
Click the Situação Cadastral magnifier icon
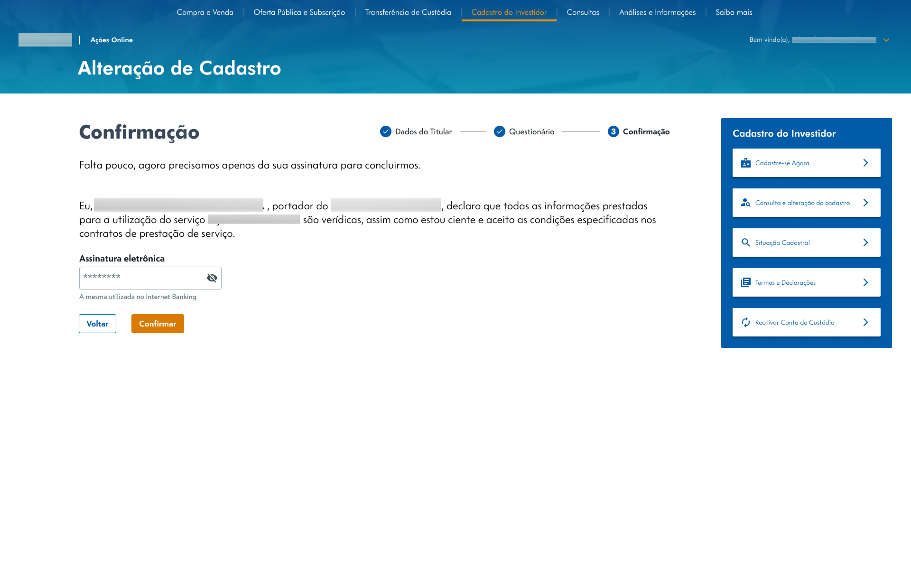click(745, 243)
